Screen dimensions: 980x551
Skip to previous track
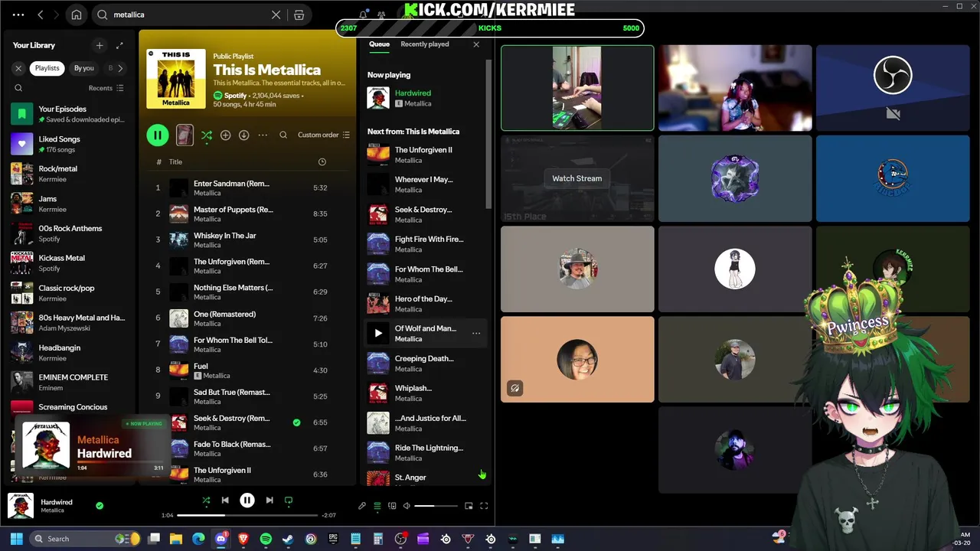click(x=225, y=500)
